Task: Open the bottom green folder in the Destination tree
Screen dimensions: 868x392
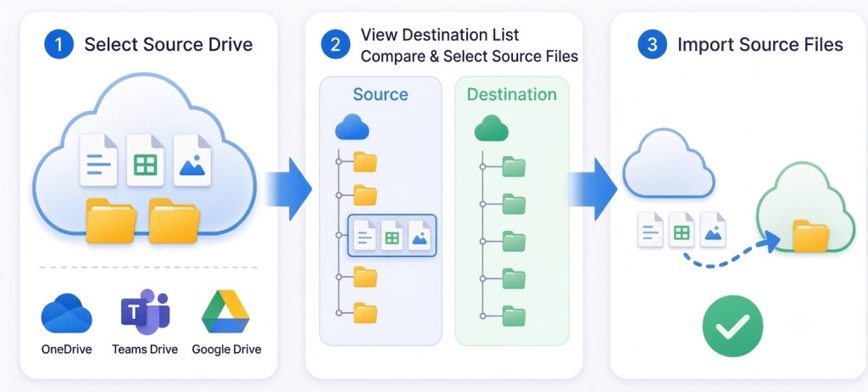Action: [514, 316]
